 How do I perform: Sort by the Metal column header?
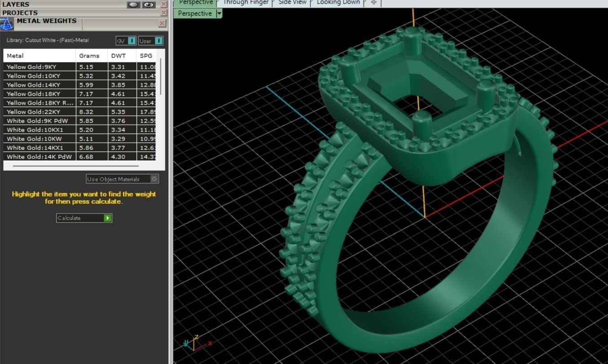coord(40,56)
